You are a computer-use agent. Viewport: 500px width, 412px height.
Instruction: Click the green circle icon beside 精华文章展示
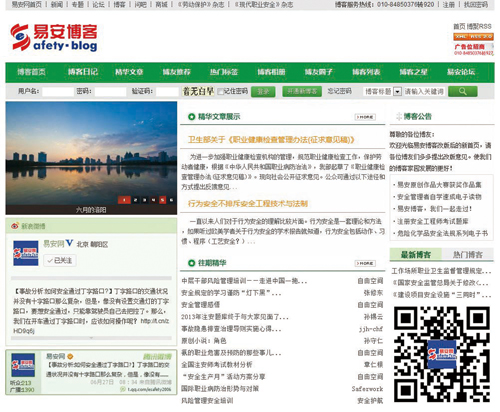191,117
